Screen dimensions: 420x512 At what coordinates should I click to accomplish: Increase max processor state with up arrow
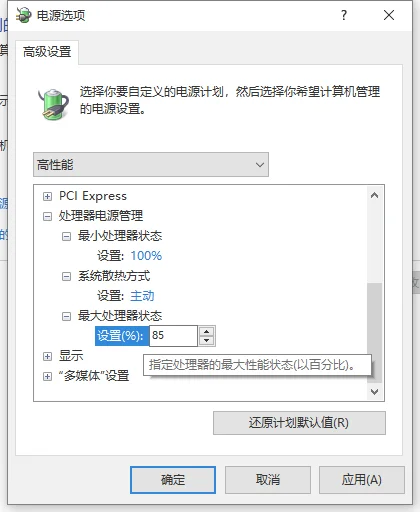tap(207, 331)
